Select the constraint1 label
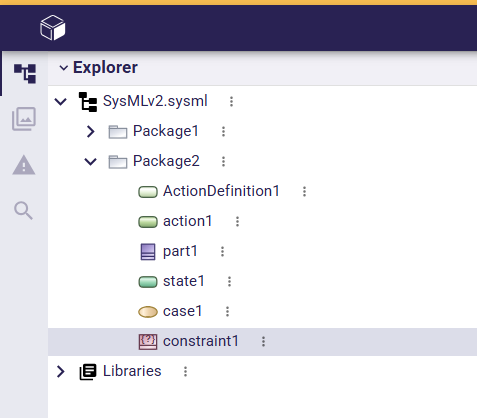Screen dimensions: 477x418 (201, 341)
